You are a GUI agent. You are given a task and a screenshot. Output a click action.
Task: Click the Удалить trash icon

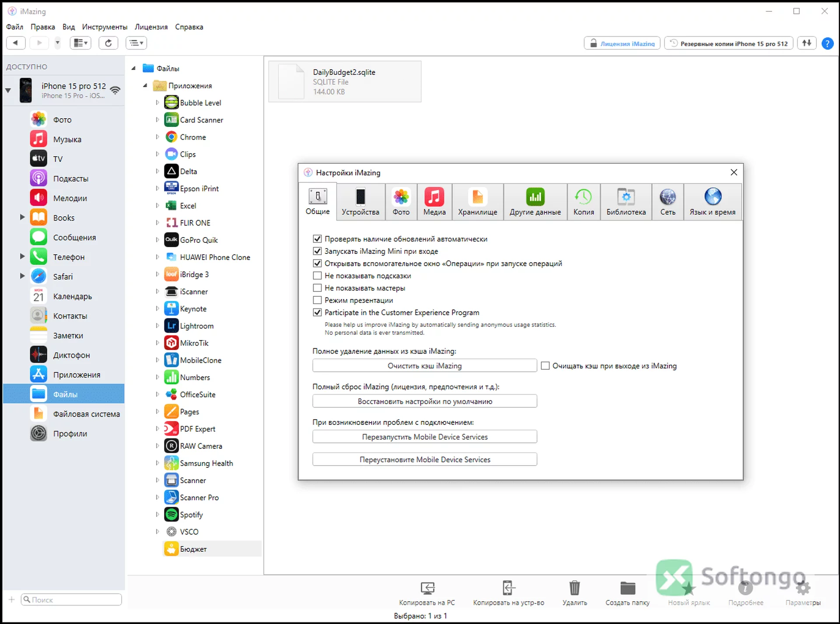pos(574,588)
